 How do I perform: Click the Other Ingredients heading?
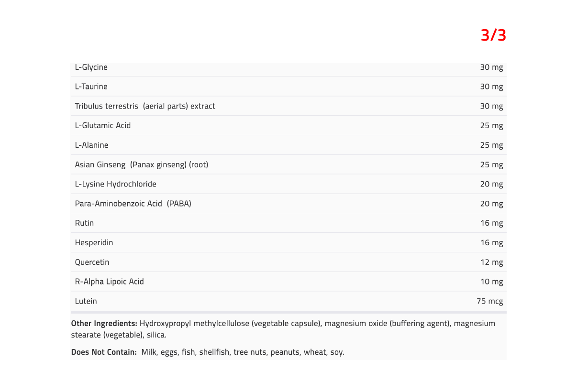(x=104, y=323)
